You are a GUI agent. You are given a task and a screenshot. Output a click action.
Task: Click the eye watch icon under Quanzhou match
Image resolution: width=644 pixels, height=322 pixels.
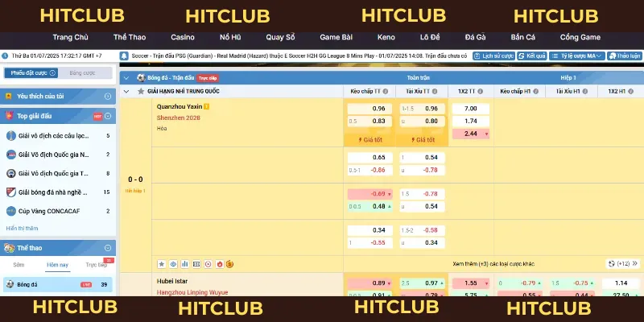[173, 264]
